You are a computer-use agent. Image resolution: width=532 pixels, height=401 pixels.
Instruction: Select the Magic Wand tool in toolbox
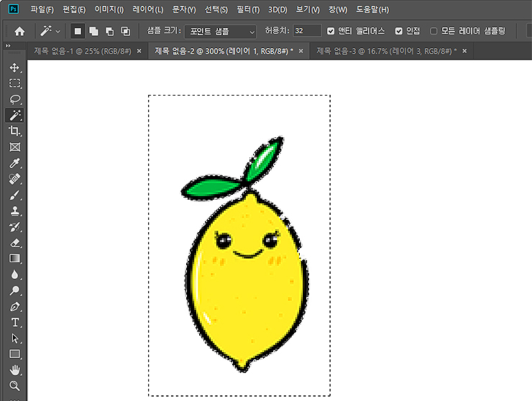point(14,115)
